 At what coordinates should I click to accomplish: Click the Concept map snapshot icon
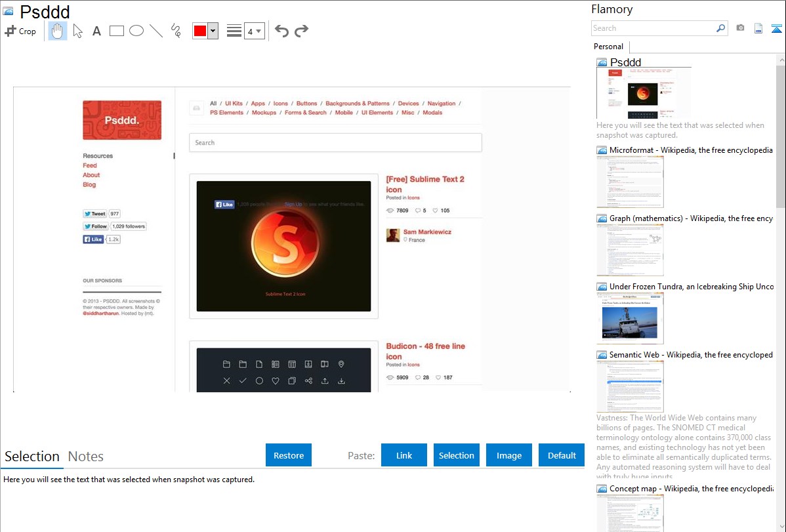tap(602, 489)
